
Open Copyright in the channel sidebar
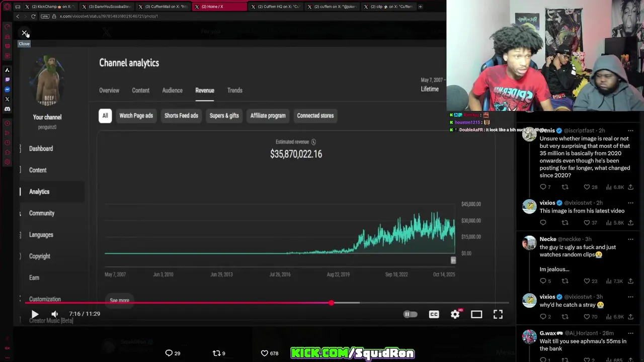point(40,256)
